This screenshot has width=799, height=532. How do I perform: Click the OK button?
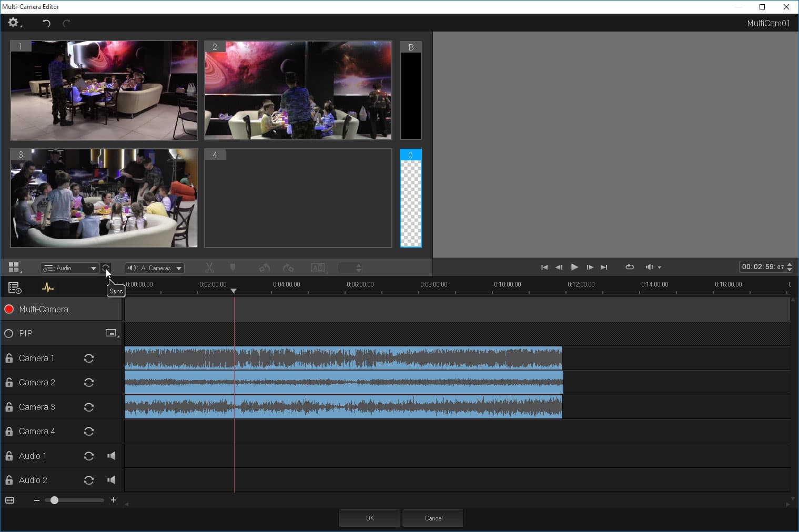point(369,518)
